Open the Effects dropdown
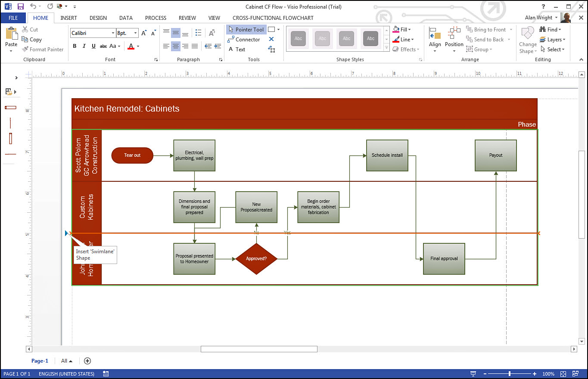The image size is (588, 379). tap(406, 50)
